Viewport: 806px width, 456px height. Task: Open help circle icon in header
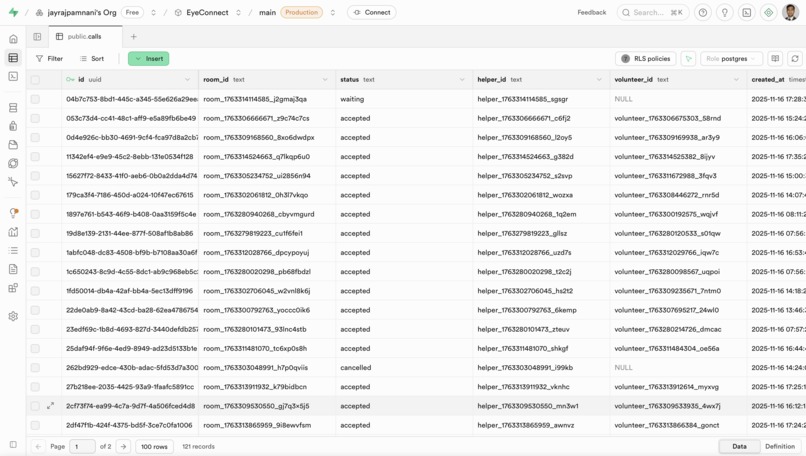[703, 12]
